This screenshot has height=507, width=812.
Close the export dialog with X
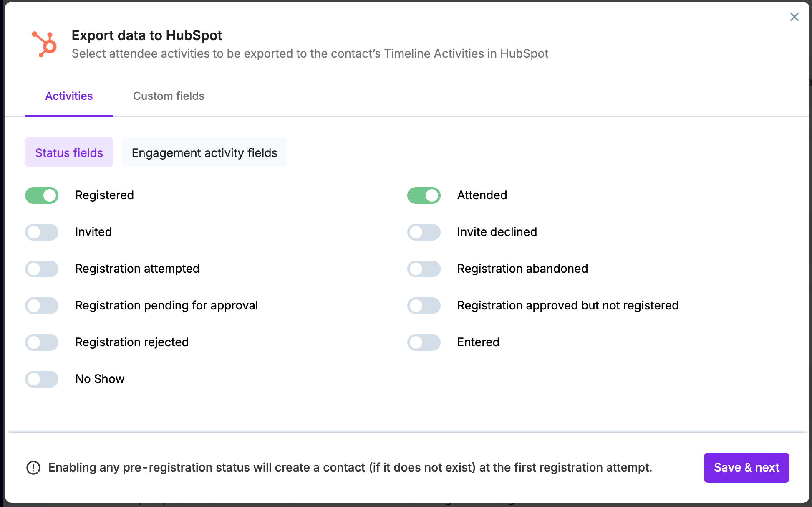point(794,17)
